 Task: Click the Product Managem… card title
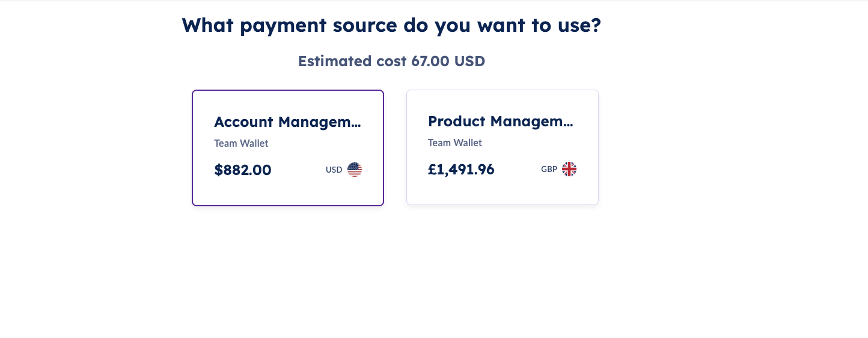(501, 121)
